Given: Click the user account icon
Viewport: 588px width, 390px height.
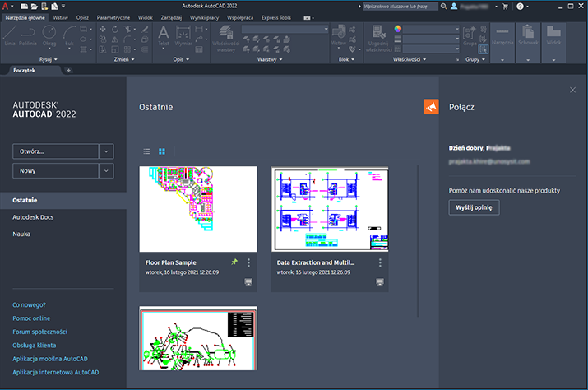Looking at the screenshot, I should tap(454, 6).
